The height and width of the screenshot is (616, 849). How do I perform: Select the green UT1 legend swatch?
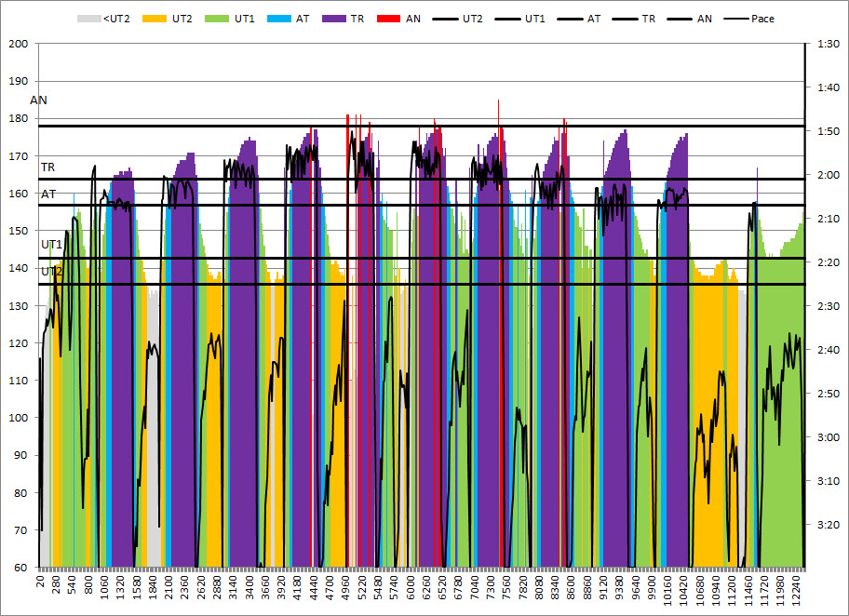(216, 19)
